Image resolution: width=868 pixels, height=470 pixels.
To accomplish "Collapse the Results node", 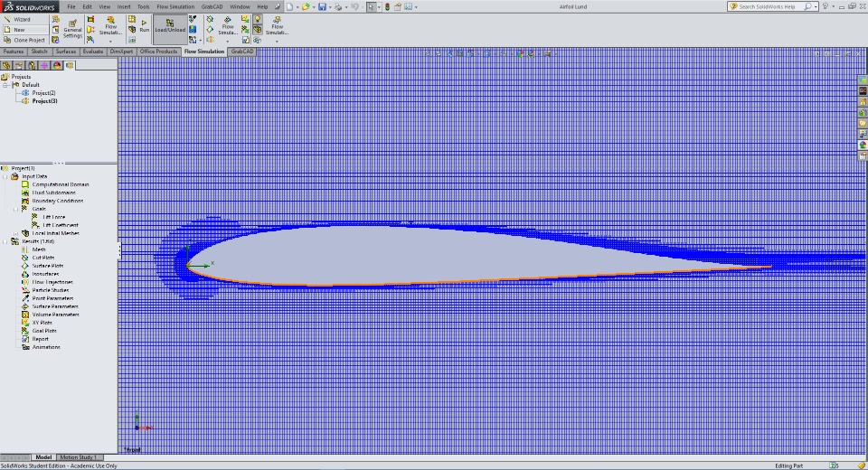I will tap(5, 241).
